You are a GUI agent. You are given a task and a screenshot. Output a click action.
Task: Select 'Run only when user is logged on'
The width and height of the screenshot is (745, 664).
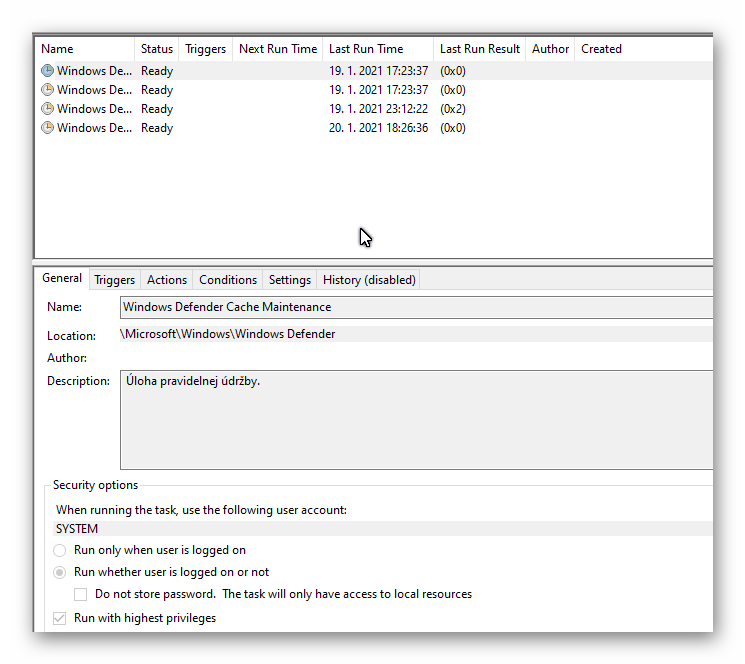(x=59, y=550)
